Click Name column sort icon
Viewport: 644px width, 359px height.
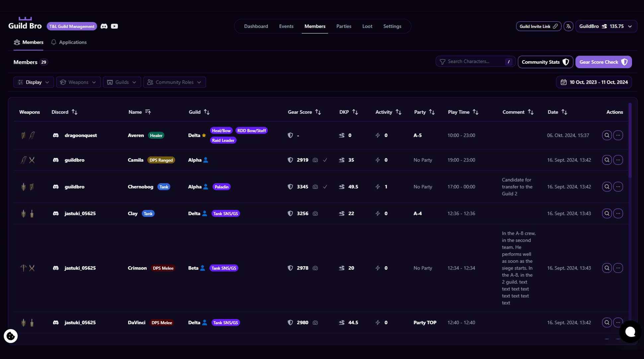click(x=148, y=112)
